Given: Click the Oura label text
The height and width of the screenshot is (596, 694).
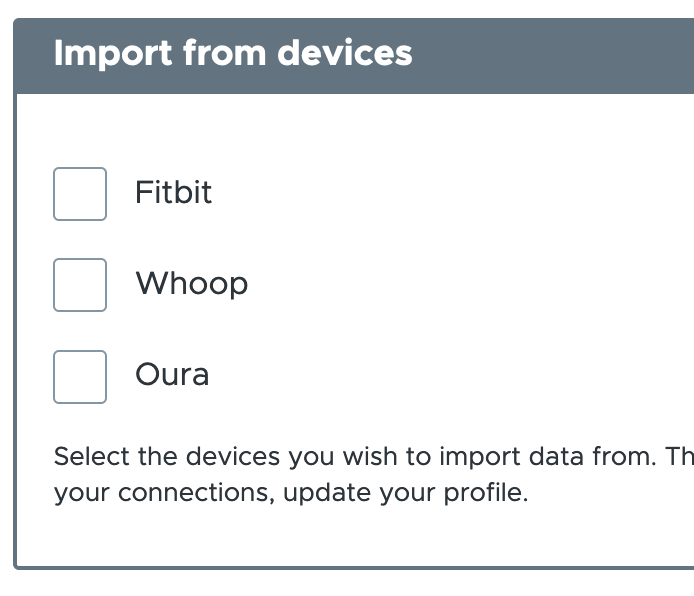Looking at the screenshot, I should point(172,375).
